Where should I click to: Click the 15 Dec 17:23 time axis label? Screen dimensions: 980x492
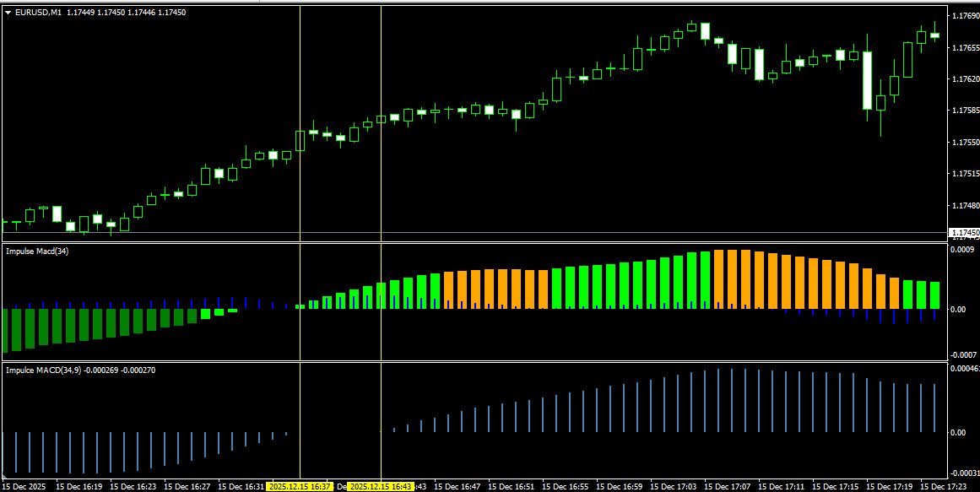point(943,486)
